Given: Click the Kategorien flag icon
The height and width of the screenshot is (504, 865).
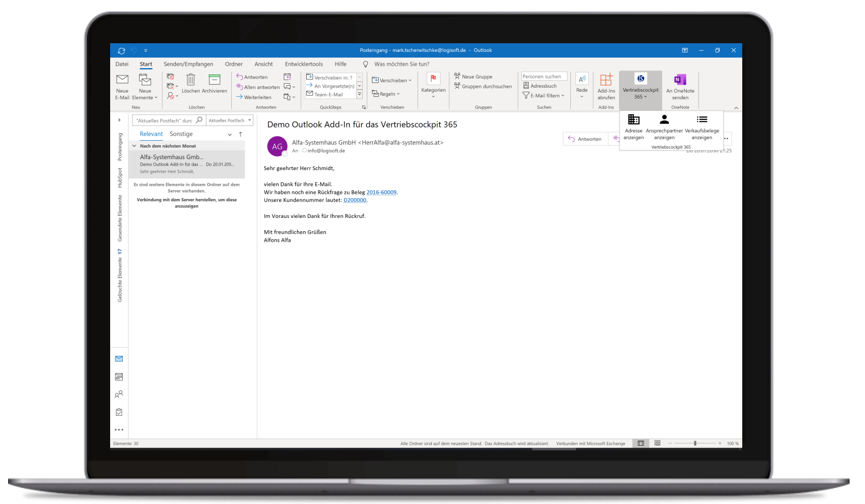Looking at the screenshot, I should 433,78.
